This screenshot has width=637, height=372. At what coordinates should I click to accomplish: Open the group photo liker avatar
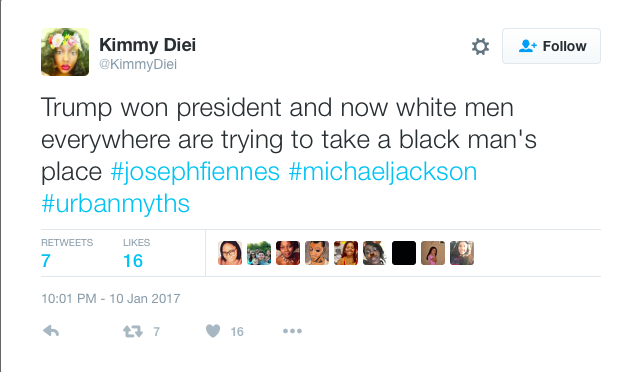[259, 253]
